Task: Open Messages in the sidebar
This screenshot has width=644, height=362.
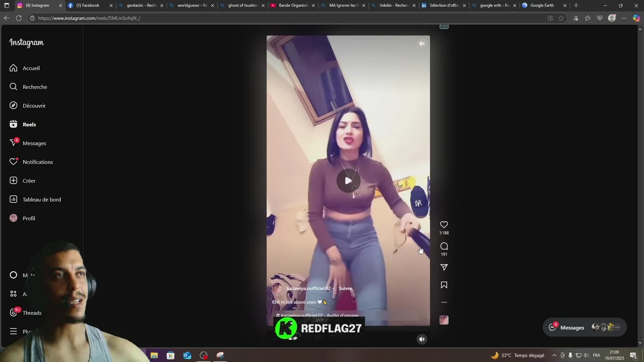Action: (28, 143)
